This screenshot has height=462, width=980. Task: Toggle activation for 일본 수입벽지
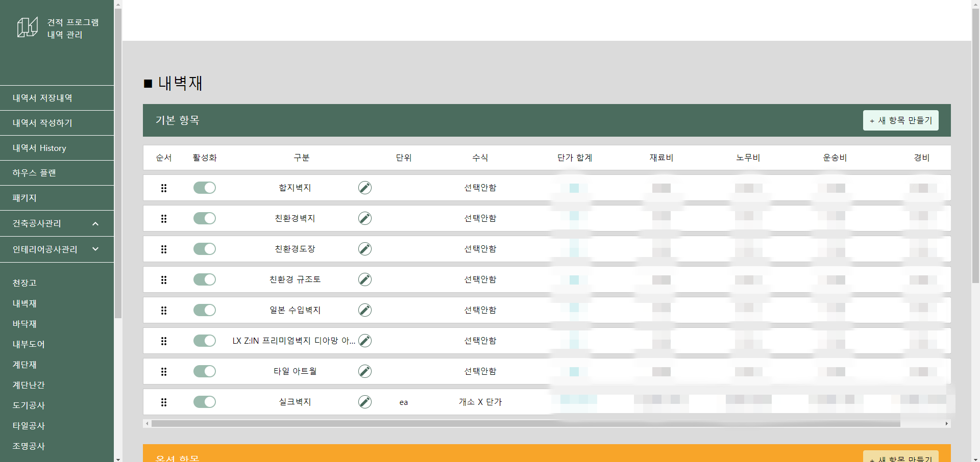coord(205,310)
